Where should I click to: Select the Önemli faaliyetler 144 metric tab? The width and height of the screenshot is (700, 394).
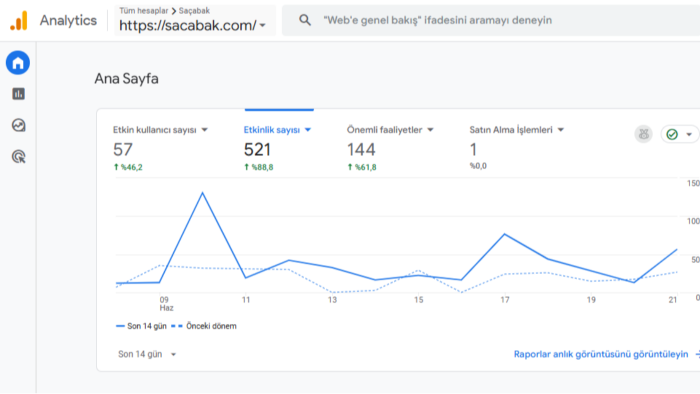pyautogui.click(x=391, y=148)
